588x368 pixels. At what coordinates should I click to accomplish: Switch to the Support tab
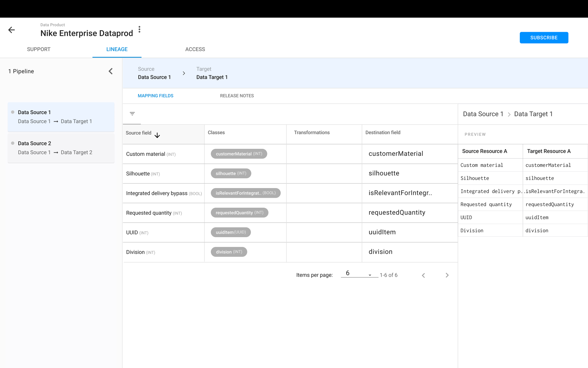coord(39,49)
